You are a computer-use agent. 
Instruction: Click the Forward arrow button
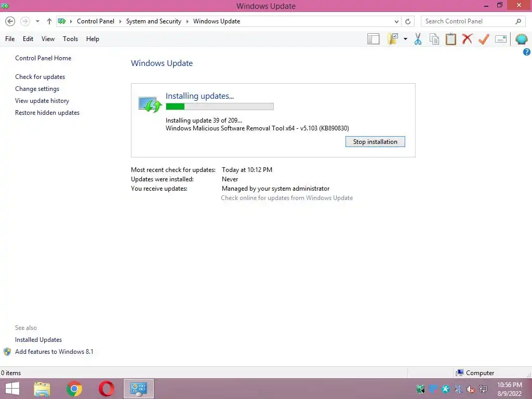tap(25, 21)
